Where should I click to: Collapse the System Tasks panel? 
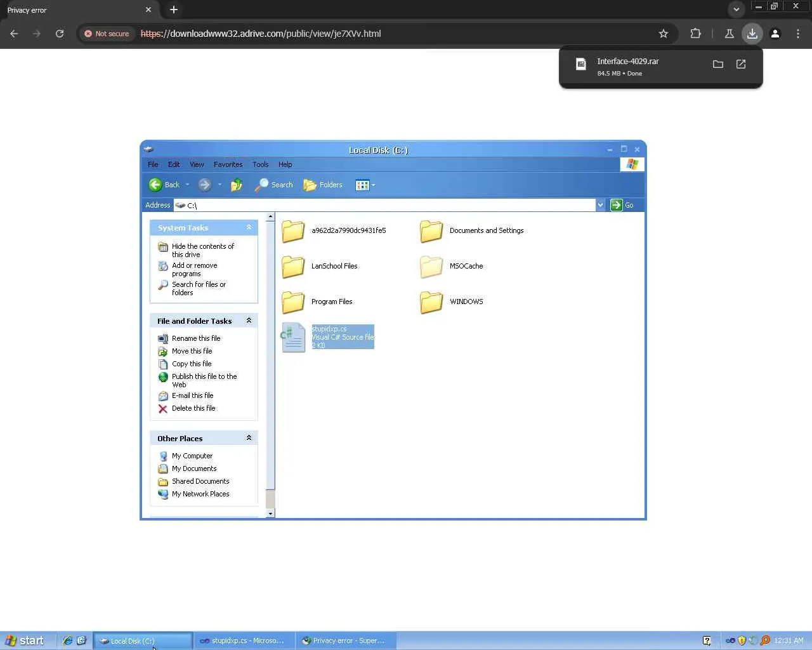tap(249, 227)
